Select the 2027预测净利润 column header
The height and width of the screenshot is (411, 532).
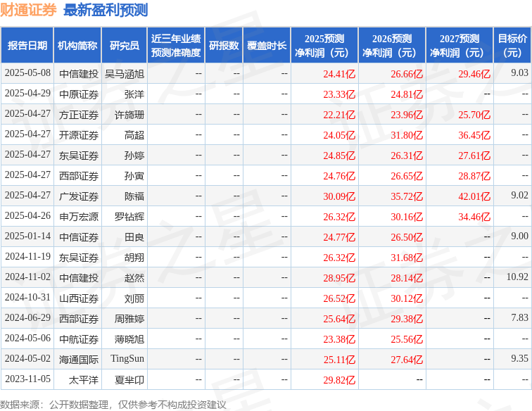coord(460,46)
